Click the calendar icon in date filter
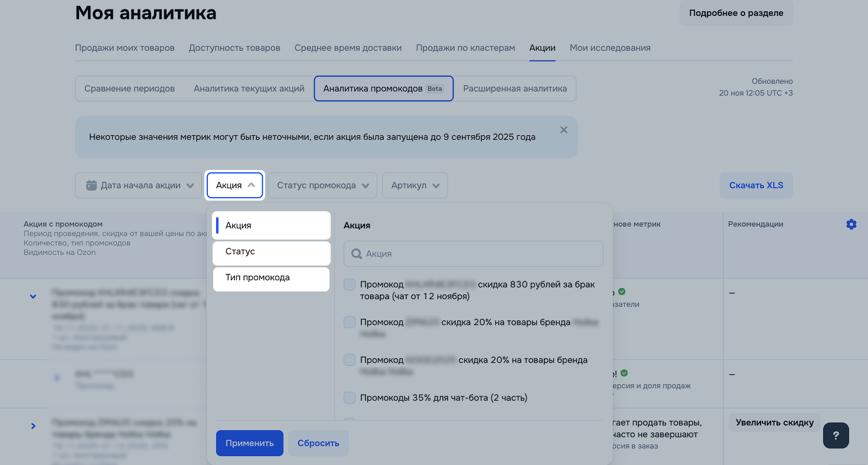Image resolution: width=868 pixels, height=465 pixels. click(x=91, y=185)
